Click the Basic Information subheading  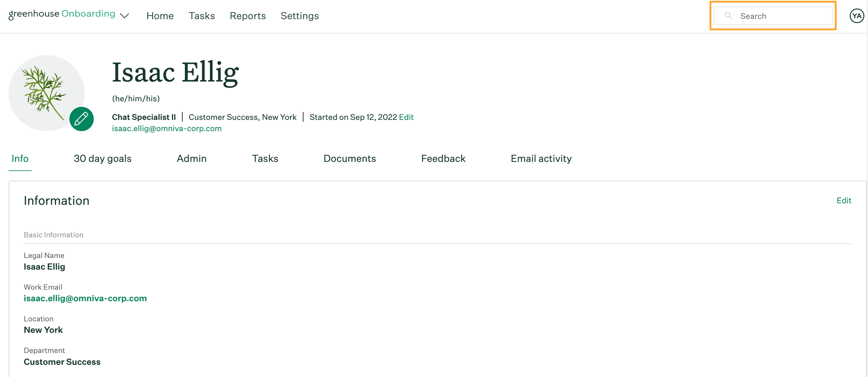pyautogui.click(x=53, y=235)
